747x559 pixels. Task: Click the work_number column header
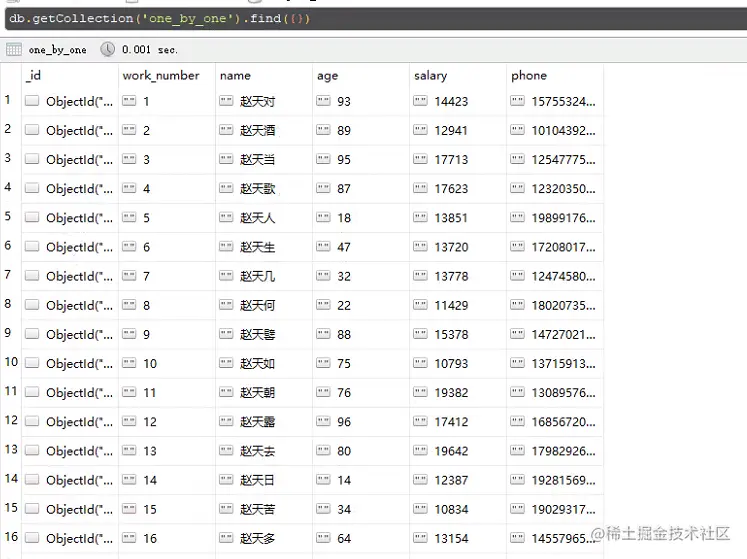point(161,75)
